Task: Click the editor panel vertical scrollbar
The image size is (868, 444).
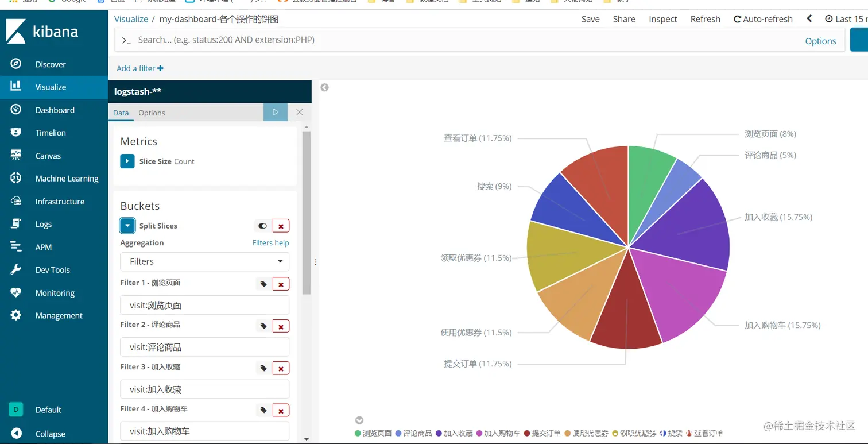Action: point(306,213)
